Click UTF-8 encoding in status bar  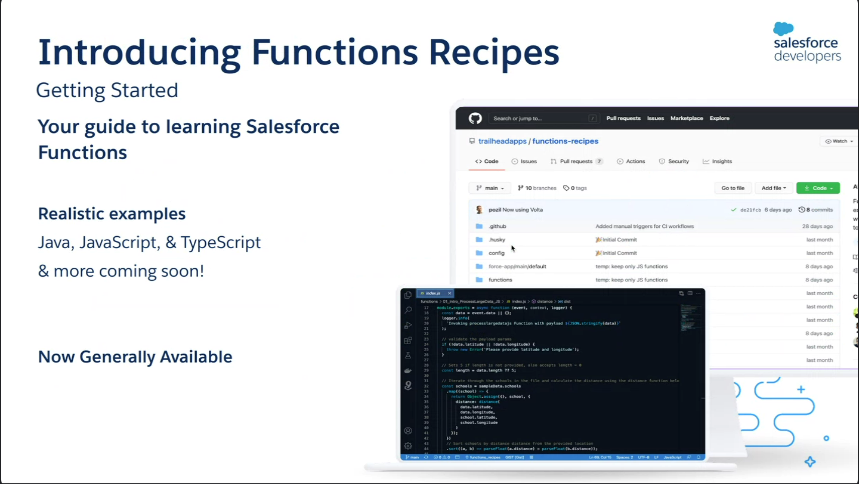click(643, 457)
